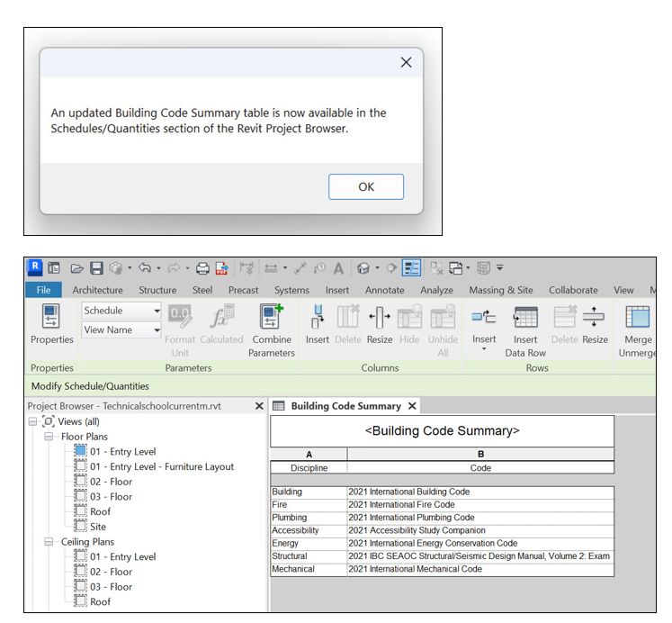Toggle the Thin Lines icon
This screenshot has width=672, height=623.
(411, 268)
